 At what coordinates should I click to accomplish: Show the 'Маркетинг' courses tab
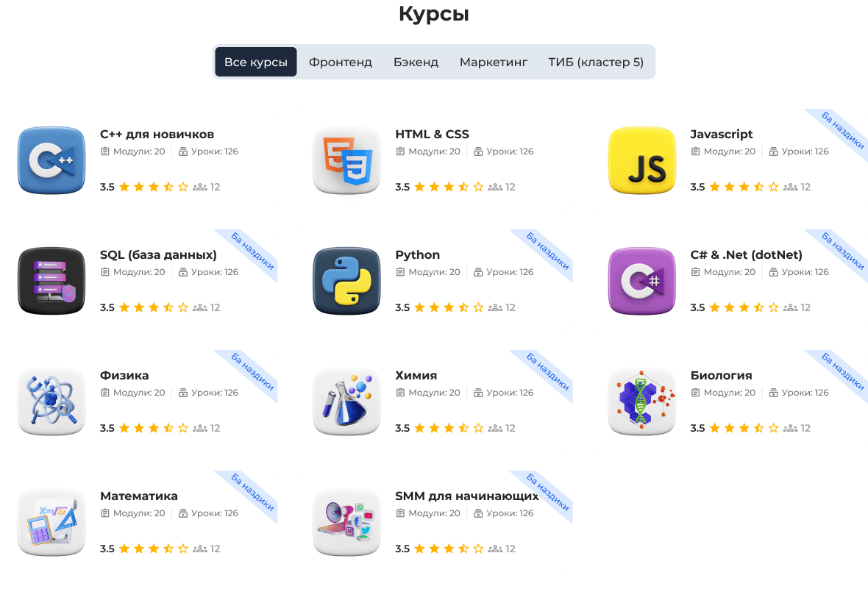(494, 62)
